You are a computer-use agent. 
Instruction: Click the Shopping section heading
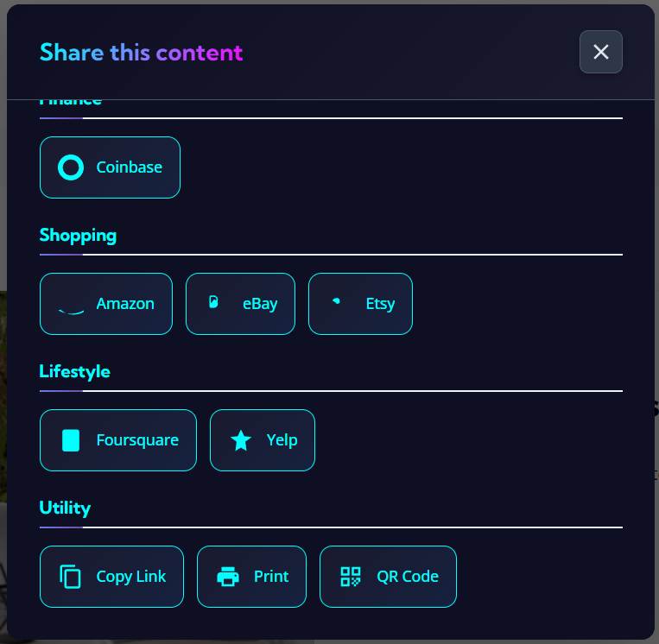pos(78,235)
